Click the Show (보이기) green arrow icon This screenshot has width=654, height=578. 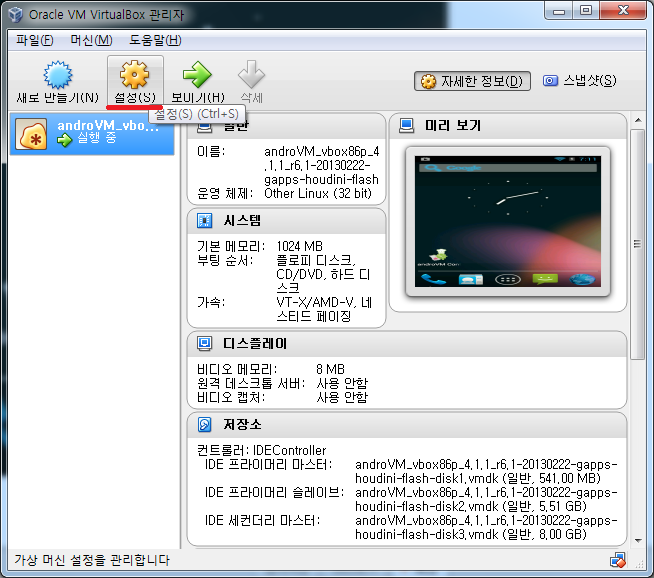tap(197, 75)
